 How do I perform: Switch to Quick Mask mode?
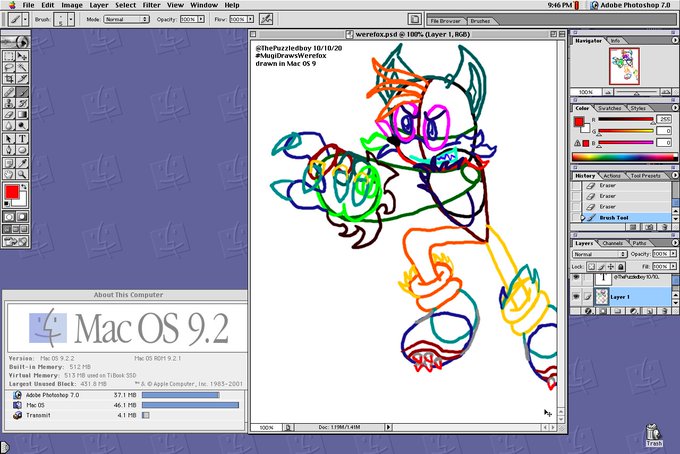pos(22,216)
